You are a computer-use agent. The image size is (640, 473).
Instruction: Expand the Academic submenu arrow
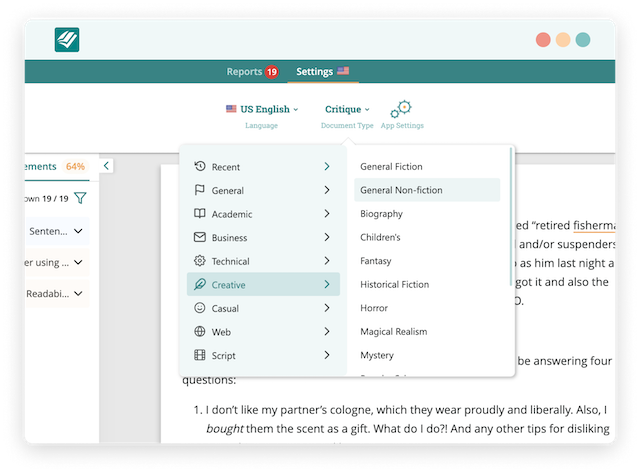[327, 213]
